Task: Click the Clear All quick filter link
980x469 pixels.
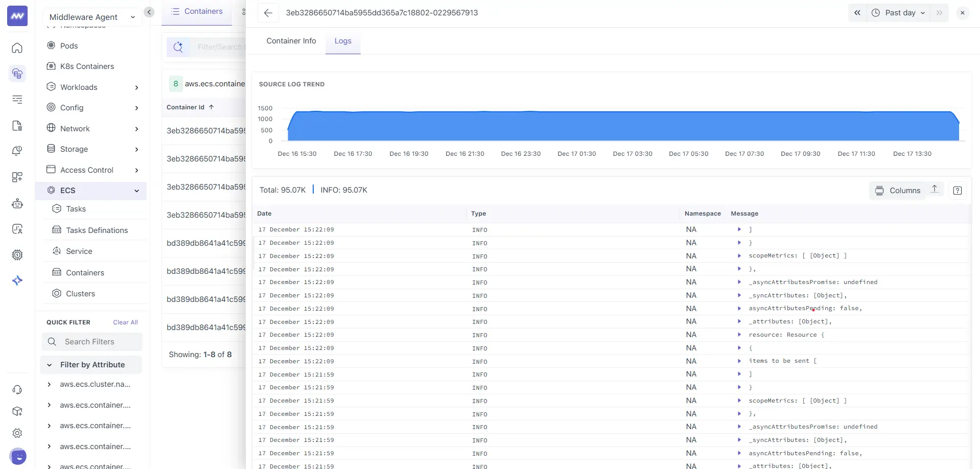Action: coord(125,322)
